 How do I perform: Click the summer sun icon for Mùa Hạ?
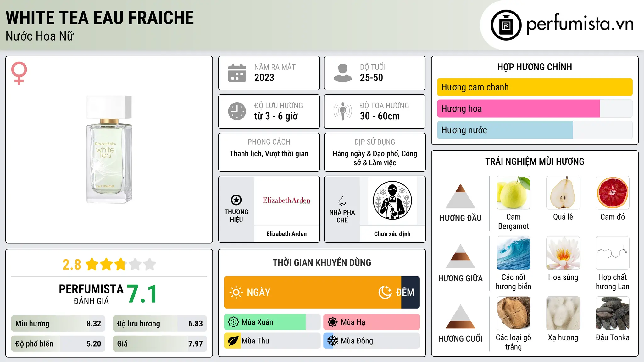coord(333,322)
